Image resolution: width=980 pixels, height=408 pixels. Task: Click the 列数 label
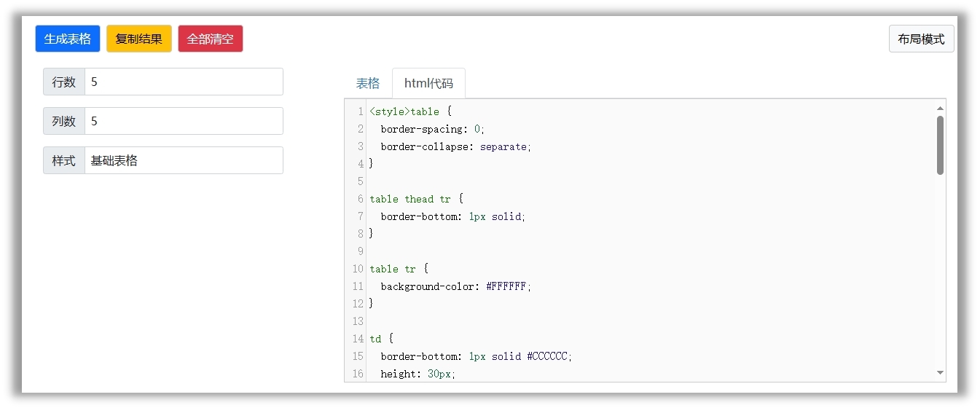(64, 121)
